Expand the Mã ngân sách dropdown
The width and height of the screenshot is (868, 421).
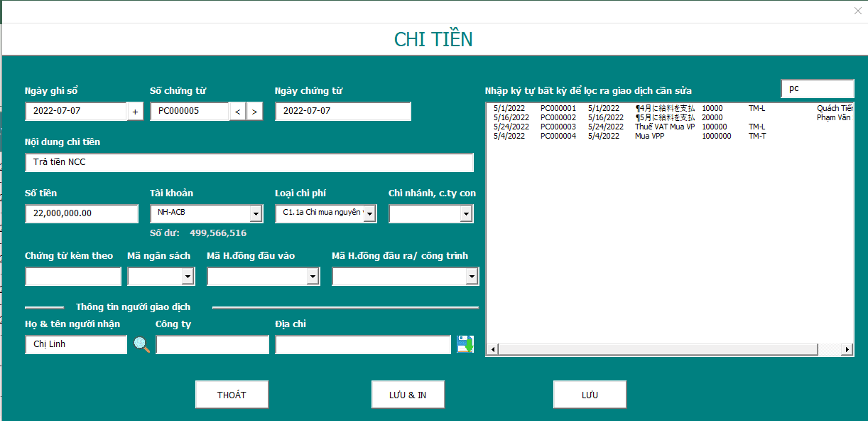[188, 277]
